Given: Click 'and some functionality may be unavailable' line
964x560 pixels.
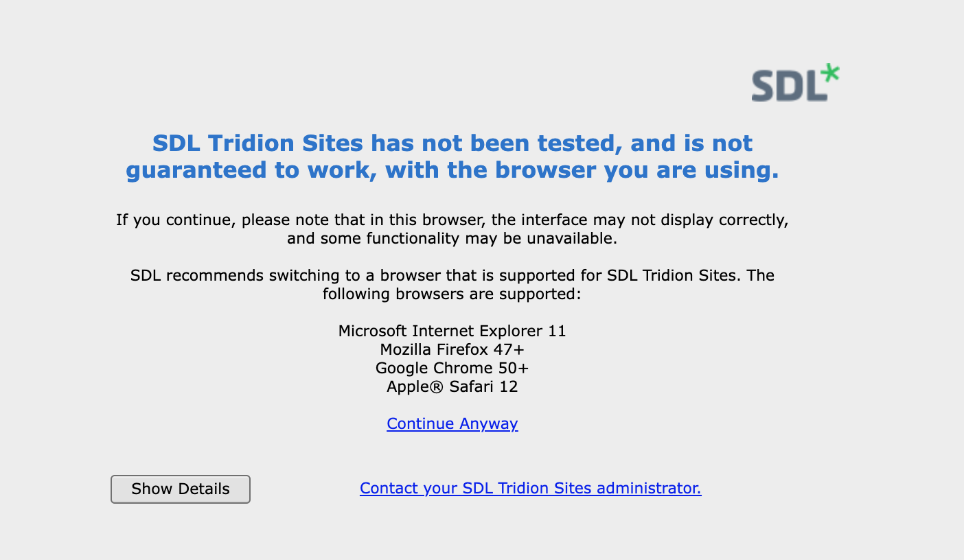Looking at the screenshot, I should (x=452, y=239).
